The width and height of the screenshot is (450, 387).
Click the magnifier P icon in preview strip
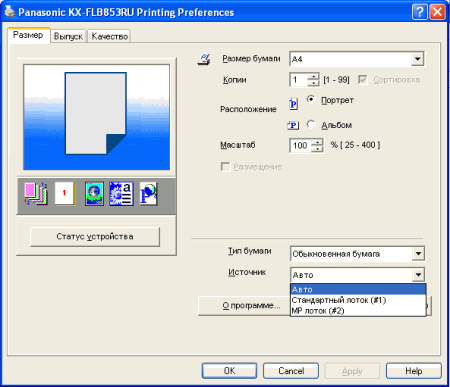click(148, 194)
